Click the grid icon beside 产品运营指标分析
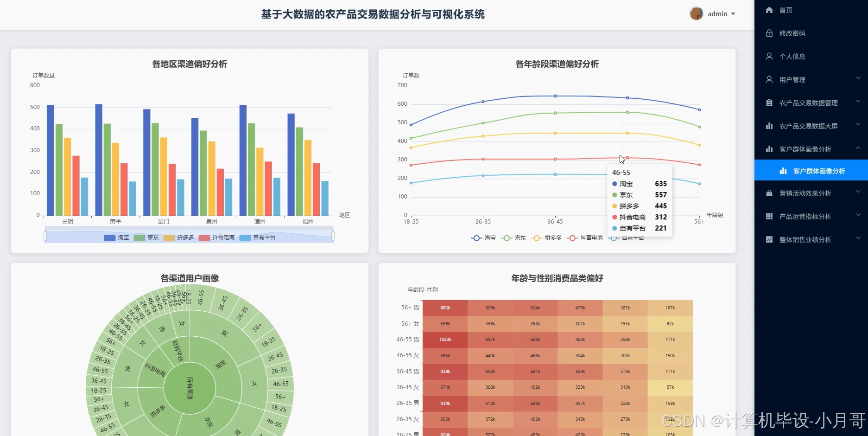The image size is (868, 436). pos(769,216)
